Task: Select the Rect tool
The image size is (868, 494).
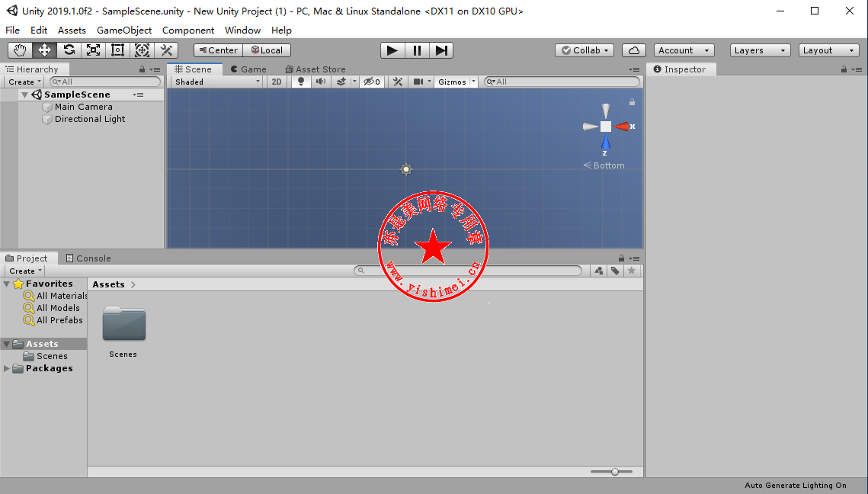Action: click(x=117, y=50)
